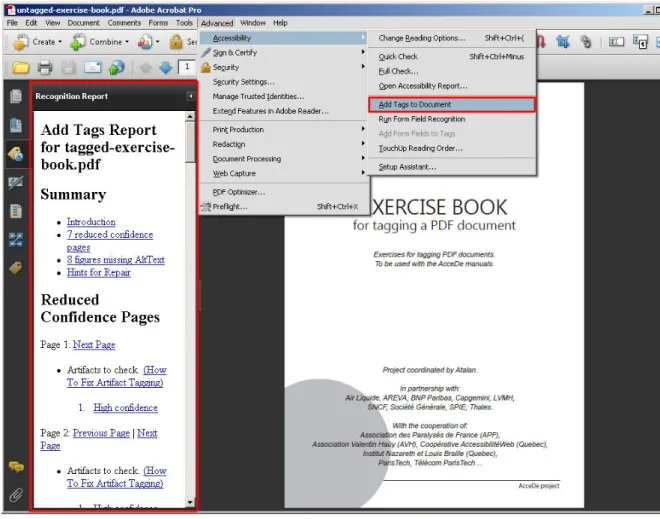This screenshot has width=660, height=519.
Task: Open the Comments menu
Action: point(124,23)
